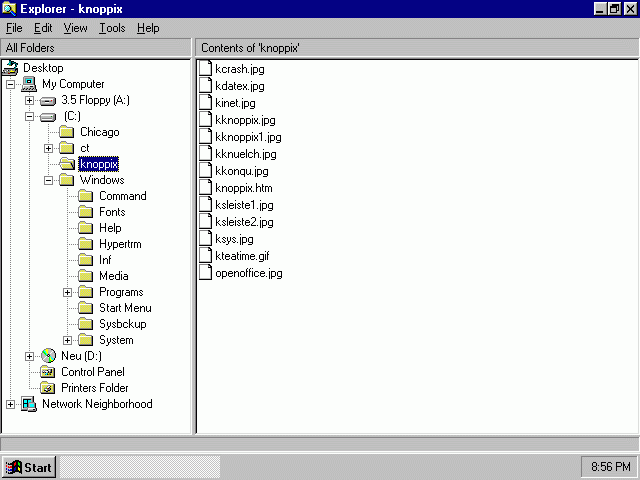Click the Chicago folder icon
The width and height of the screenshot is (640, 480).
67,132
